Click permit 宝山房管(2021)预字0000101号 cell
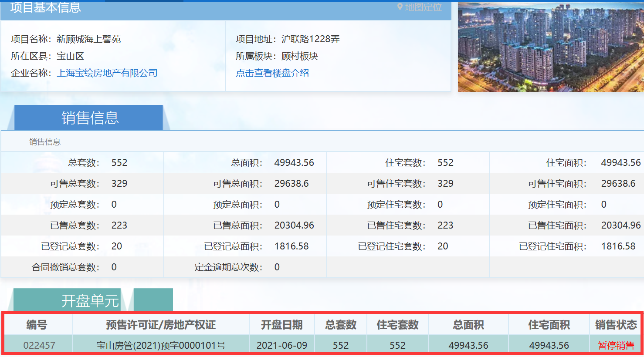 click(161, 346)
